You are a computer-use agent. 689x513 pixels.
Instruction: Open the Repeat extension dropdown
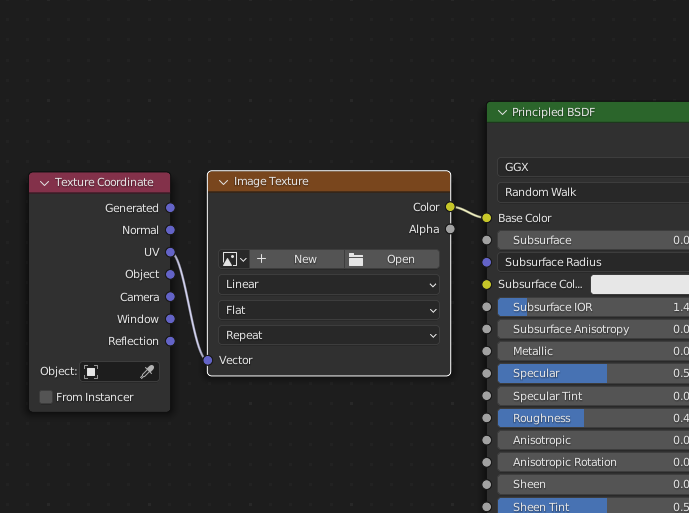[x=329, y=335]
